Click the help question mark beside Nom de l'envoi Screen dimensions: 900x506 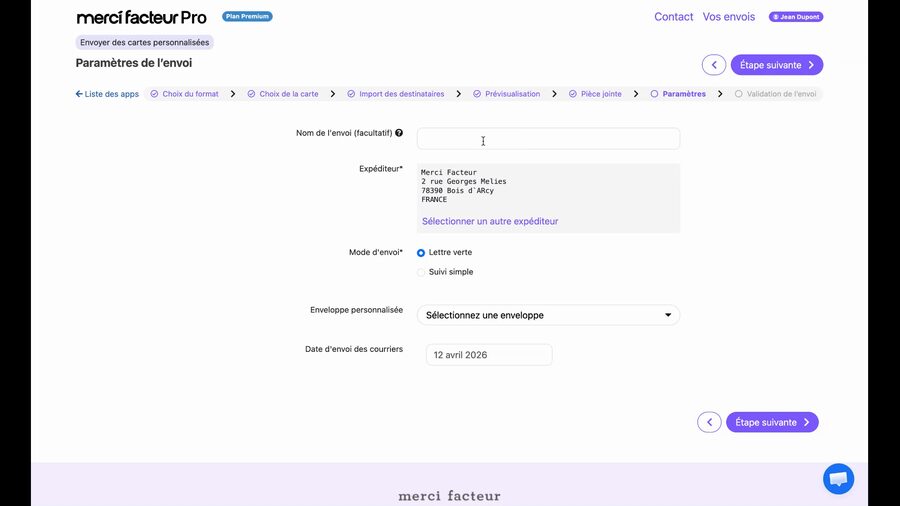(399, 133)
